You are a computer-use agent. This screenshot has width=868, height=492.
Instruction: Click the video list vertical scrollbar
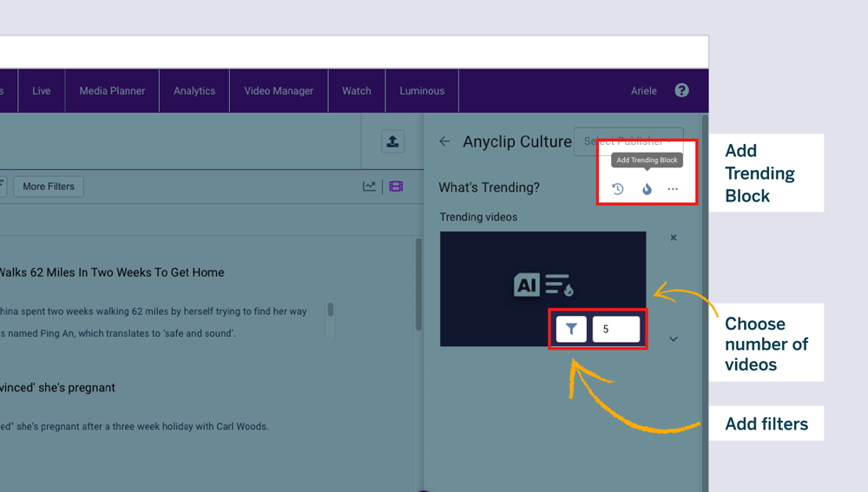coord(418,284)
